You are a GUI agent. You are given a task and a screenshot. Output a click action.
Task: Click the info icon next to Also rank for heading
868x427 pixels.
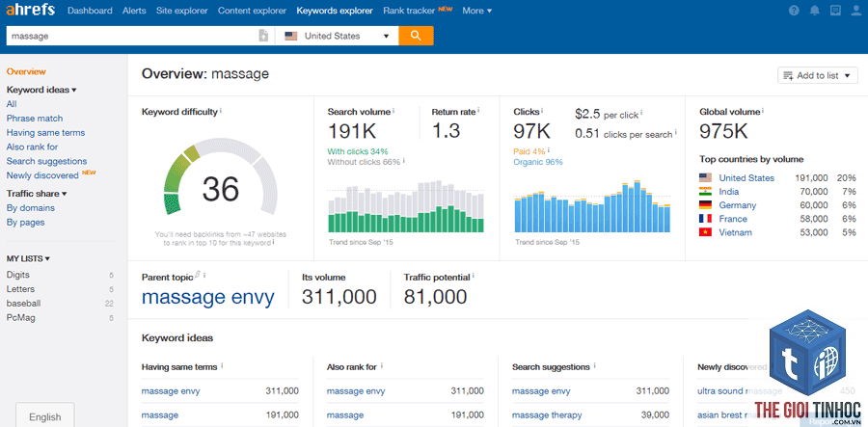pos(382,366)
